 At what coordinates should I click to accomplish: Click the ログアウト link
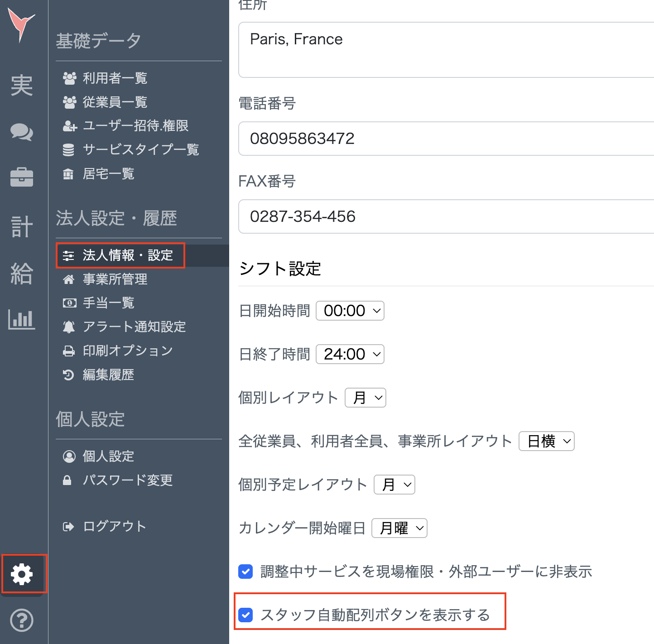(114, 526)
